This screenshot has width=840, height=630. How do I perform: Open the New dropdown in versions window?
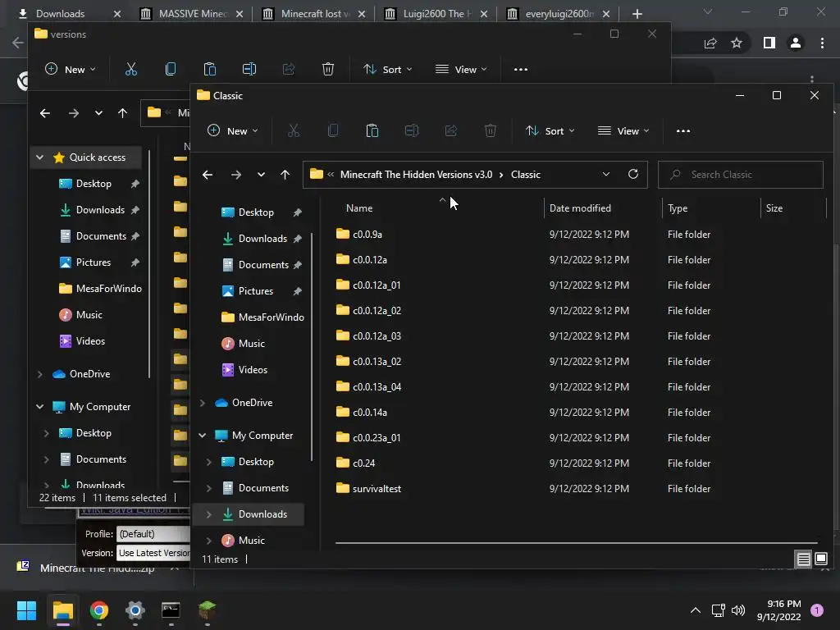(71, 69)
